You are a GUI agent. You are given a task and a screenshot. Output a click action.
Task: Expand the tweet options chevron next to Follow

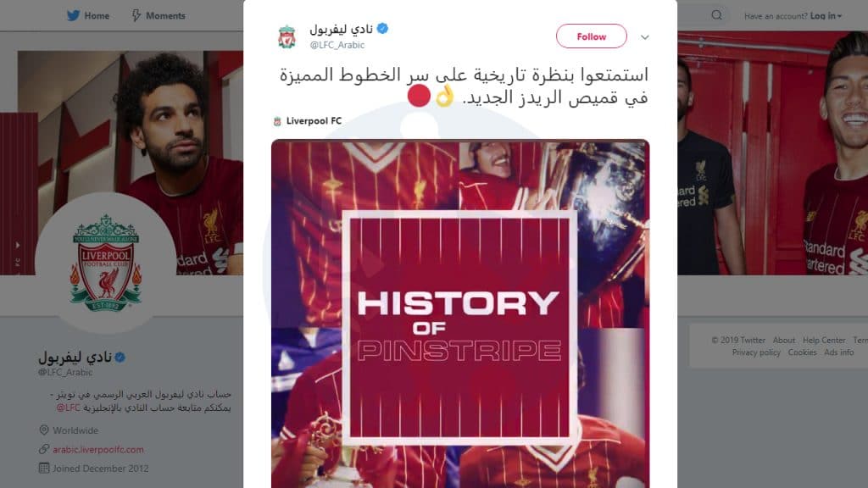click(x=645, y=37)
